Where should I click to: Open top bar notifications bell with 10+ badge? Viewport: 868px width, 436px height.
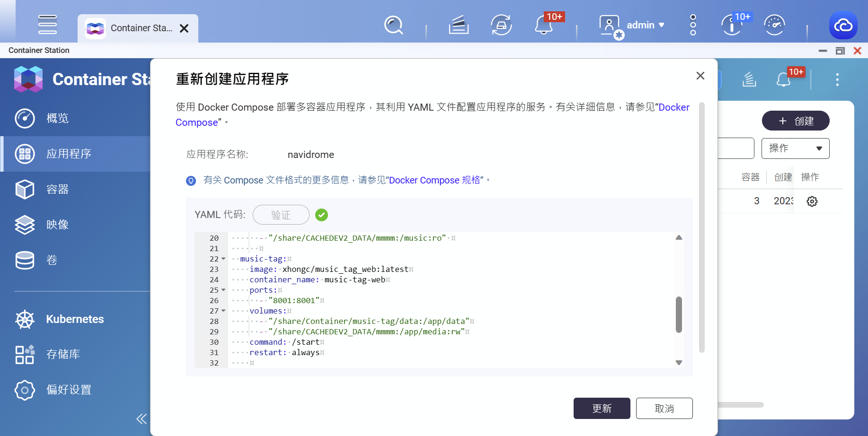544,25
